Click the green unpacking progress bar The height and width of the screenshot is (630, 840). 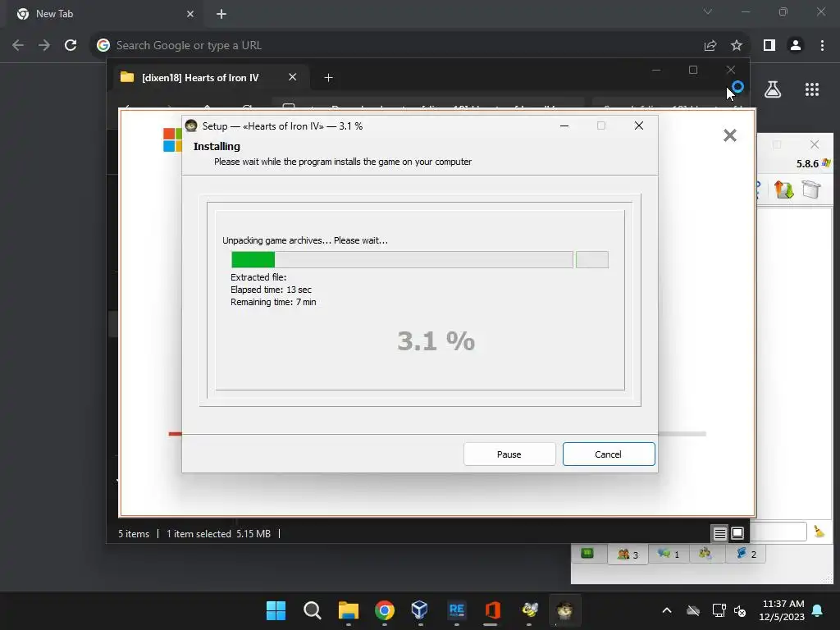(402, 260)
